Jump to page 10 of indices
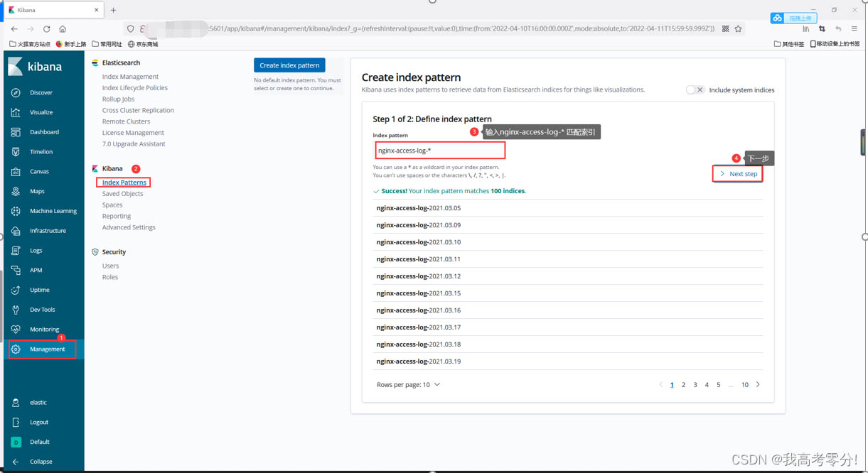The width and height of the screenshot is (868, 473). (745, 385)
